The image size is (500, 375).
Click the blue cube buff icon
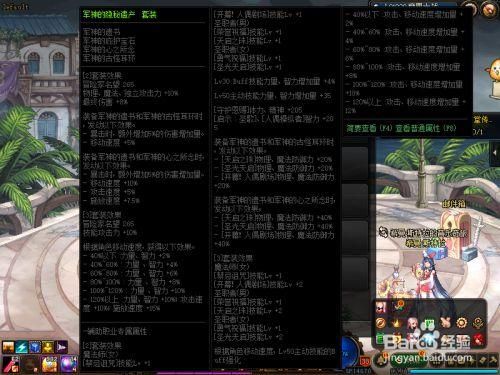(35, 347)
